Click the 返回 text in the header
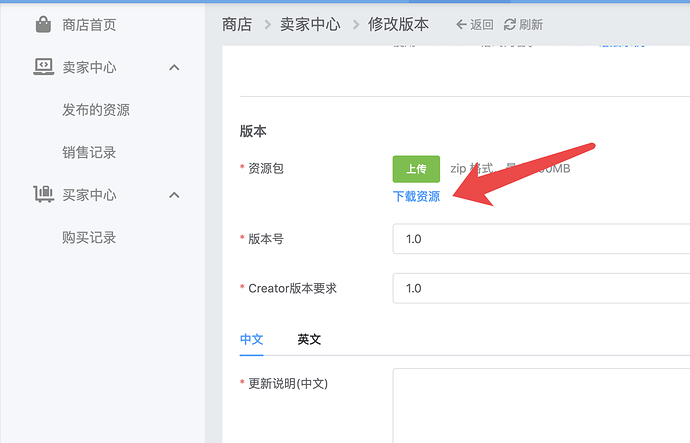 coord(481,25)
